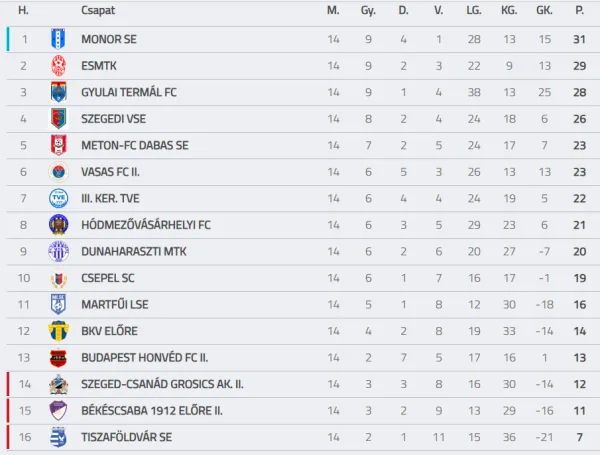Image resolution: width=600 pixels, height=455 pixels.
Task: Click the III. Ker. TVE badge
Action: click(x=58, y=198)
